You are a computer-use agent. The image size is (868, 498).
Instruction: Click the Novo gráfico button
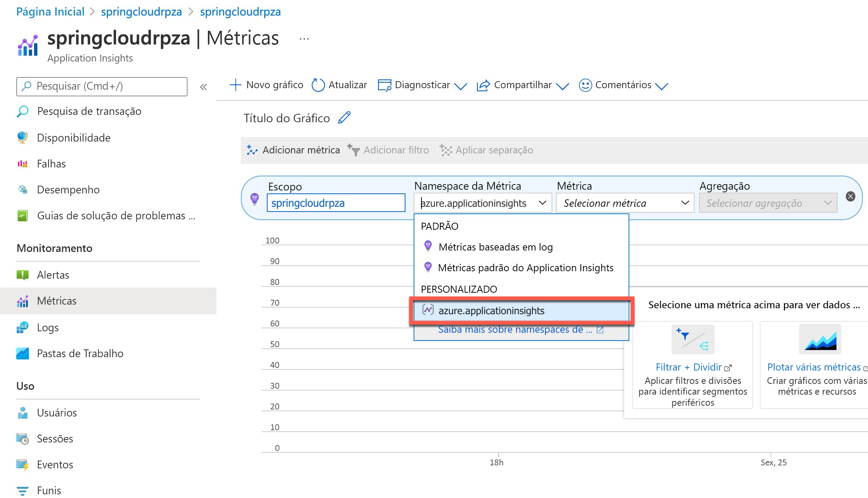(266, 85)
